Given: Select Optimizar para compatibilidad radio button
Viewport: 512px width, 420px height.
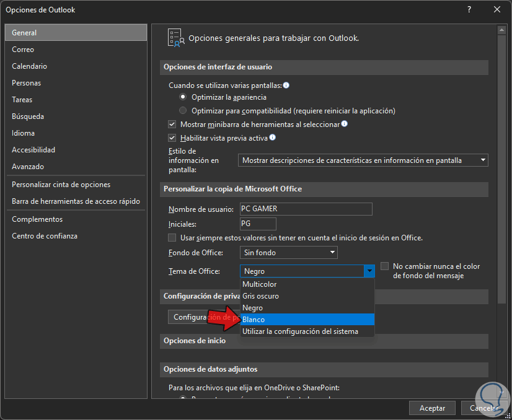Looking at the screenshot, I should 183,111.
